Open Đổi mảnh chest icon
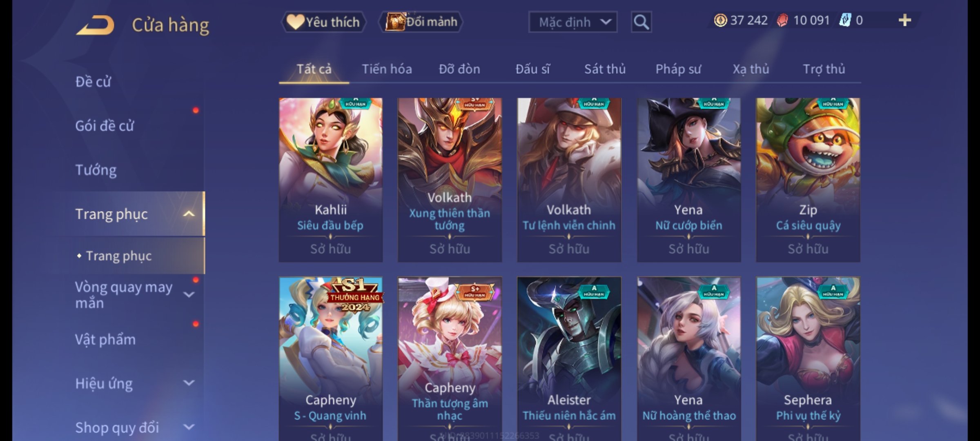Viewport: 980px width, 441px height. click(395, 22)
